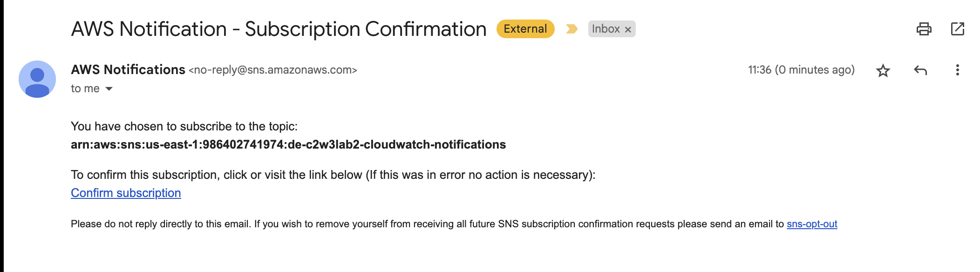Click the "You have chosen to subscribe" line

point(184,126)
